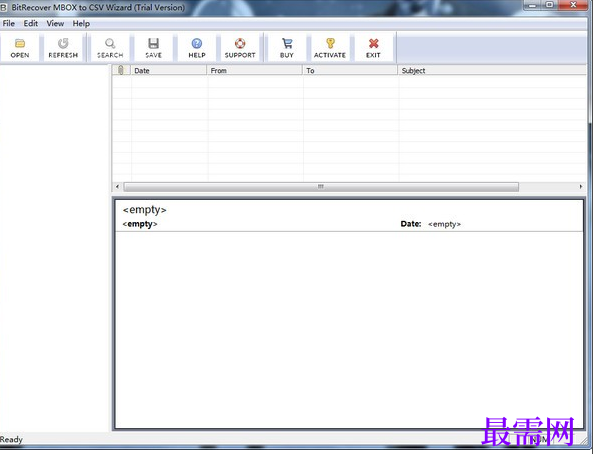Open the View menu
This screenshot has height=463, width=593.
click(x=55, y=23)
